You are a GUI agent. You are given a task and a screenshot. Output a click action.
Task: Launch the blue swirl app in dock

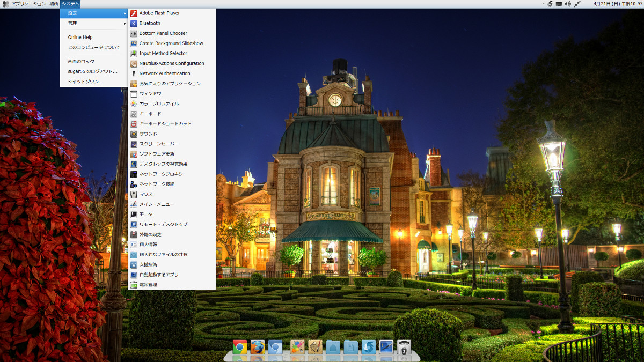tap(368, 347)
